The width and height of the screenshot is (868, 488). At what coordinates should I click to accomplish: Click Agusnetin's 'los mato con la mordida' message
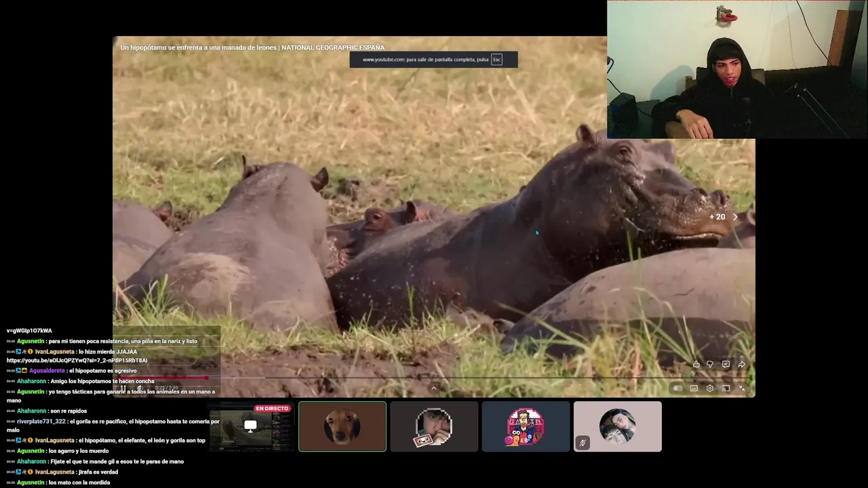[x=79, y=483]
